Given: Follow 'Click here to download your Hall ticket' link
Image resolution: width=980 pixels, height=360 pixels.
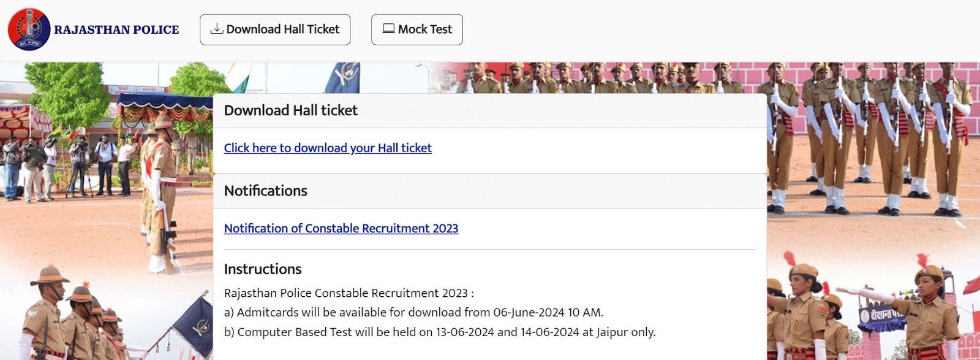Looking at the screenshot, I should [x=328, y=148].
